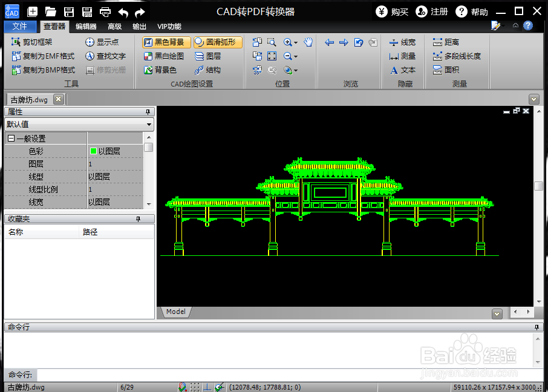Redo the last action
Screen dimensions: 548x392
pos(140,13)
